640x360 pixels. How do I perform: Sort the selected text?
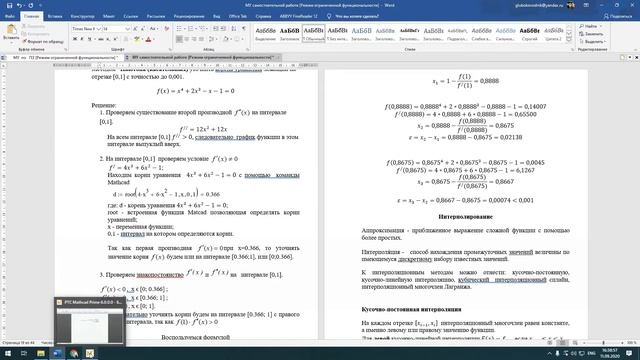click(x=233, y=29)
